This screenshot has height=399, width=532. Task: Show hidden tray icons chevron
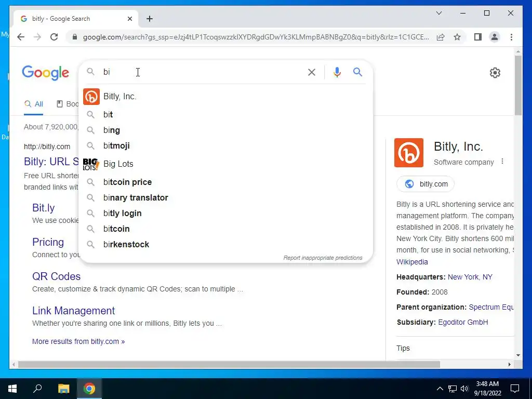440,389
